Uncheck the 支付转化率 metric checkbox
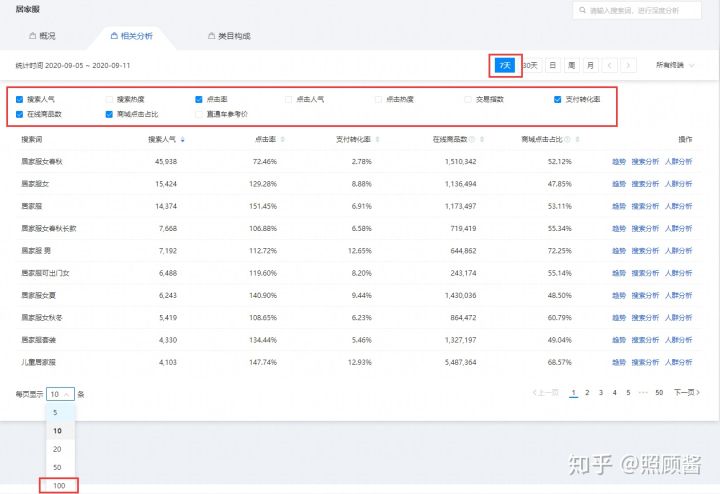Image resolution: width=720 pixels, height=494 pixels. pos(557,99)
